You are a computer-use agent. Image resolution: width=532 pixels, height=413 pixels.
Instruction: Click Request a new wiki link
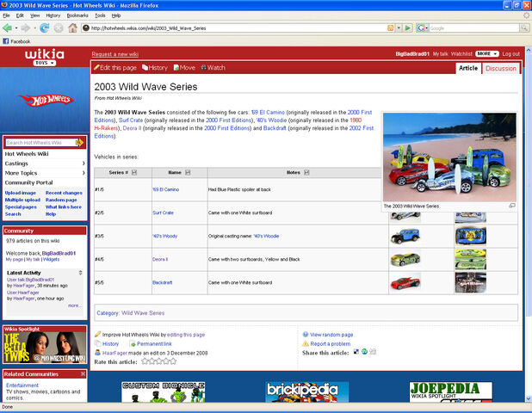[115, 54]
